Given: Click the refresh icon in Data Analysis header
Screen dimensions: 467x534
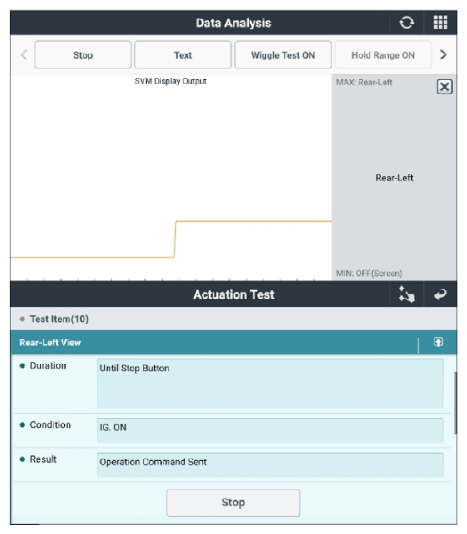Looking at the screenshot, I should click(x=406, y=23).
